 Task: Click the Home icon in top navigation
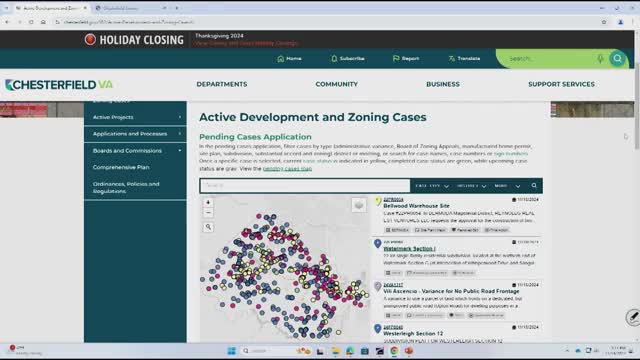tap(280, 59)
